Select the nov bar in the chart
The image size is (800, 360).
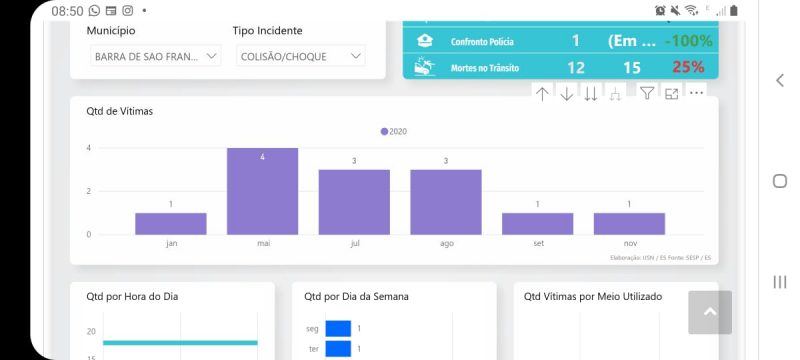pyautogui.click(x=629, y=224)
